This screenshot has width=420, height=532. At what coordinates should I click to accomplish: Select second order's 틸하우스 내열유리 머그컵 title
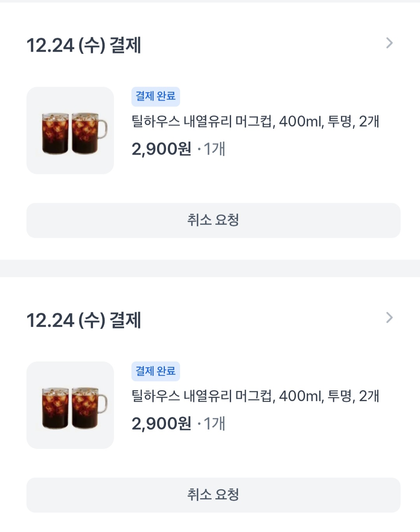pos(255,396)
